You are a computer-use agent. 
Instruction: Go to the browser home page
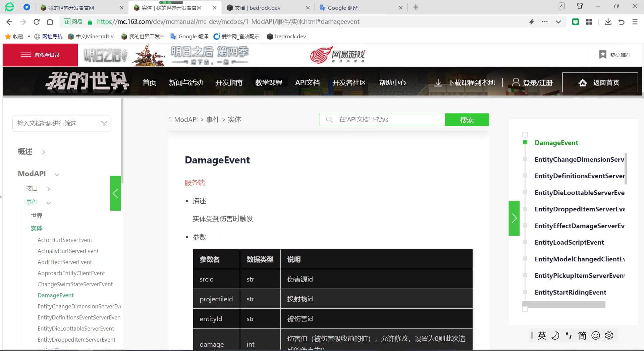[50, 22]
